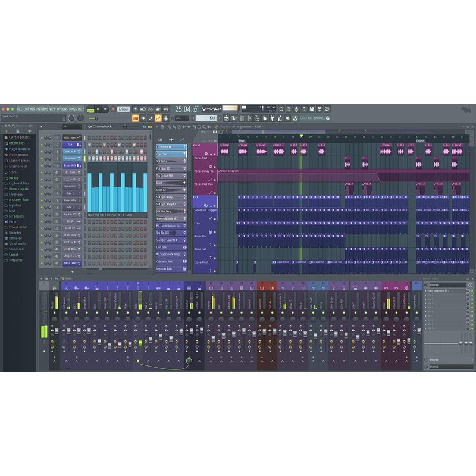Open the TOOLS menu
Screen dimensions: 476x476
coord(73,109)
